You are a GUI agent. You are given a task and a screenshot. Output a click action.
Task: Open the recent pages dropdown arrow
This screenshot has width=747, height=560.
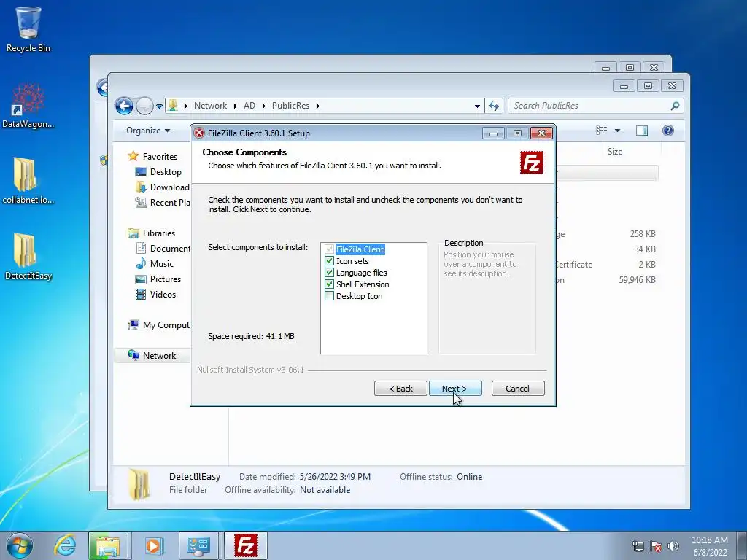click(x=159, y=106)
